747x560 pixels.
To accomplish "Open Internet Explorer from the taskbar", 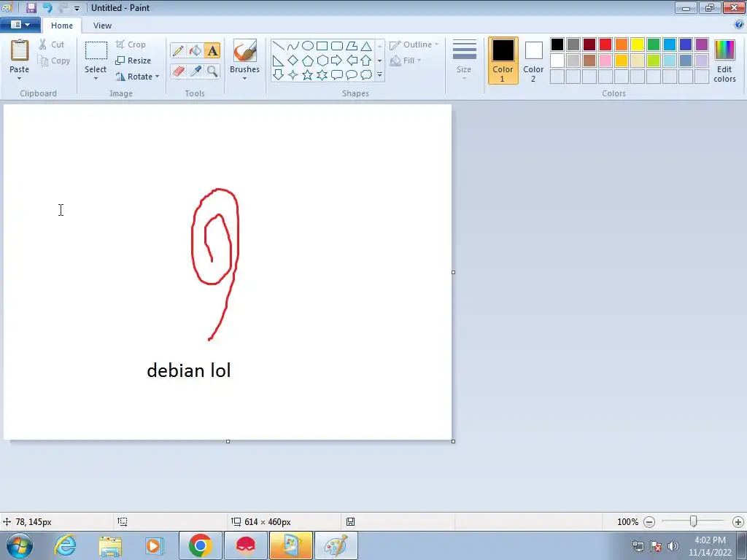I will (65, 545).
